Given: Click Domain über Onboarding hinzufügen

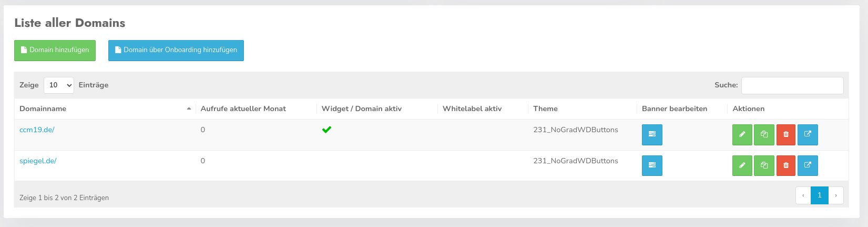Looking at the screenshot, I should tap(176, 50).
